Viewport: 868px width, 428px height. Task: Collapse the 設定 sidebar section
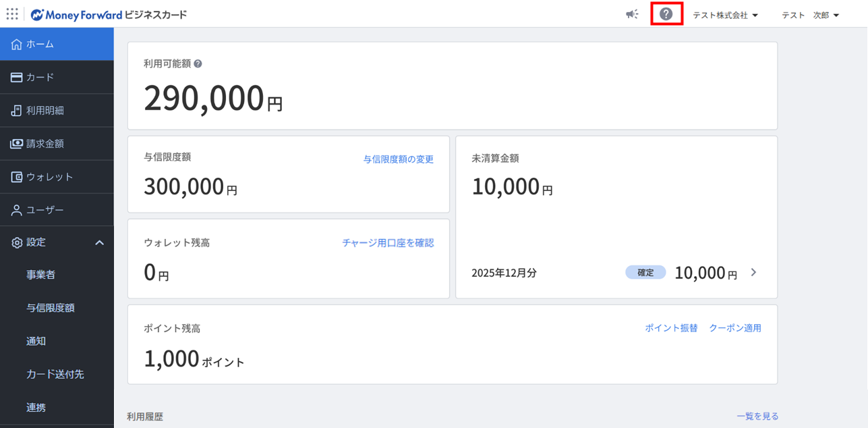[x=99, y=242]
